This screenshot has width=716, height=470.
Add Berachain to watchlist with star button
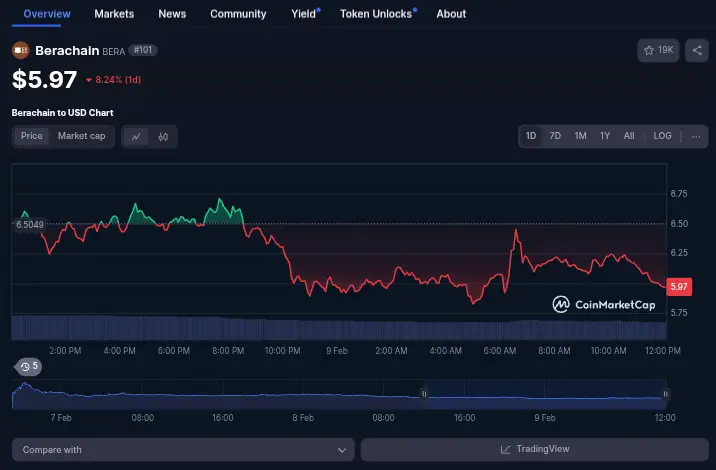point(658,50)
